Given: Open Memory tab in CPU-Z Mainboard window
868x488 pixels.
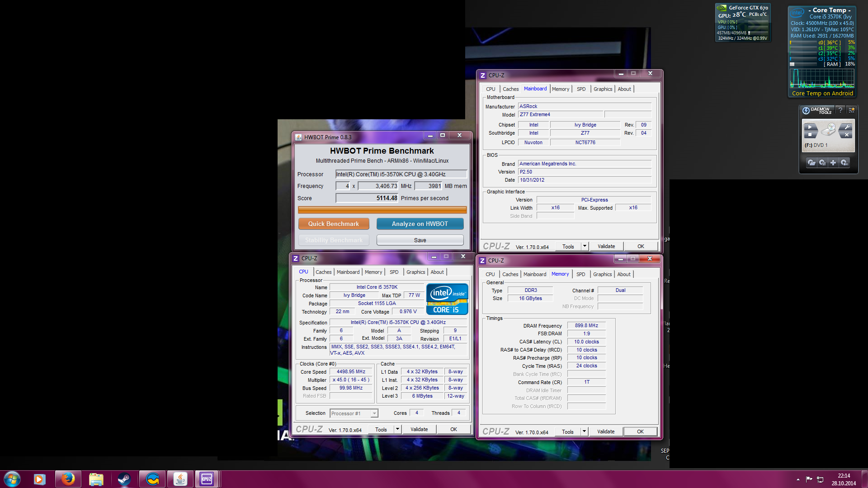Looking at the screenshot, I should point(561,89).
